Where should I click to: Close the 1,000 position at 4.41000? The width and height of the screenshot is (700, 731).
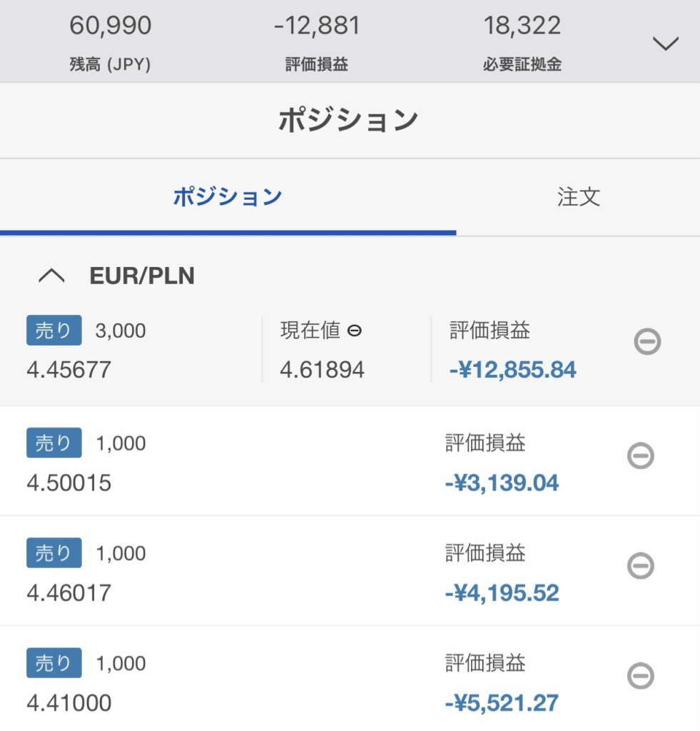(x=641, y=675)
